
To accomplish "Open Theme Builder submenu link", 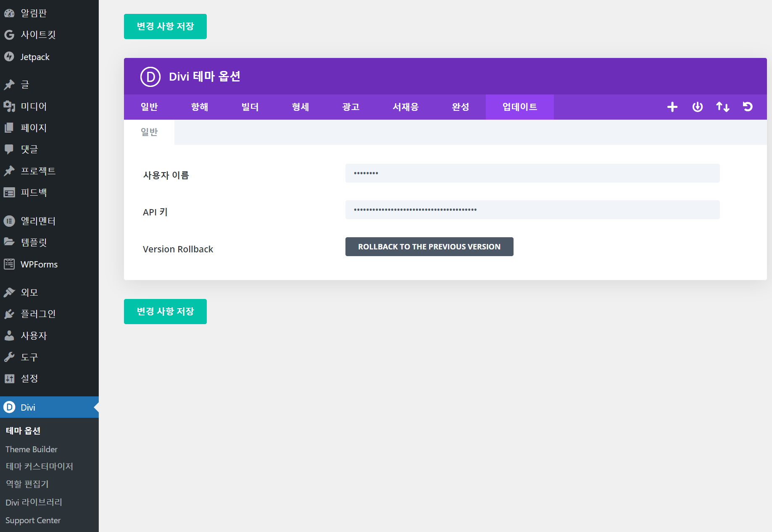I will click(32, 449).
